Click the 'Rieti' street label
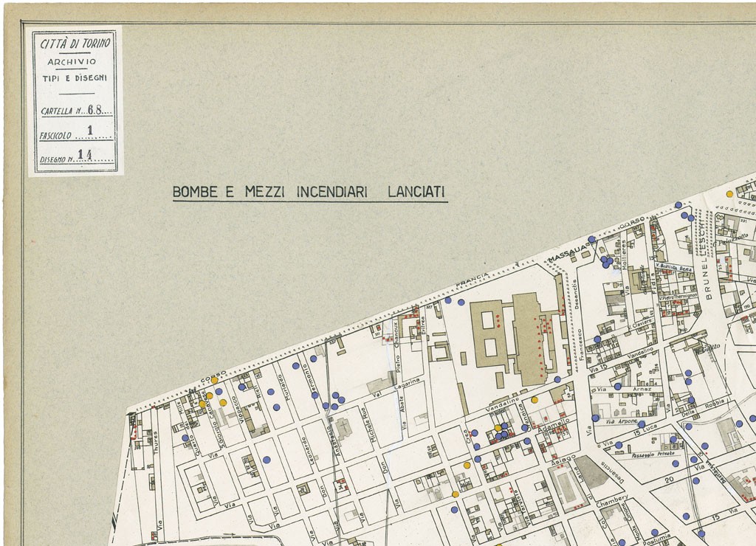 pyautogui.click(x=258, y=391)
